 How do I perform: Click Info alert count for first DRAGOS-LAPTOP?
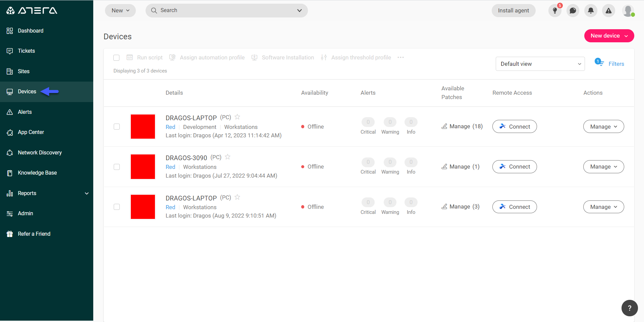[x=411, y=122]
